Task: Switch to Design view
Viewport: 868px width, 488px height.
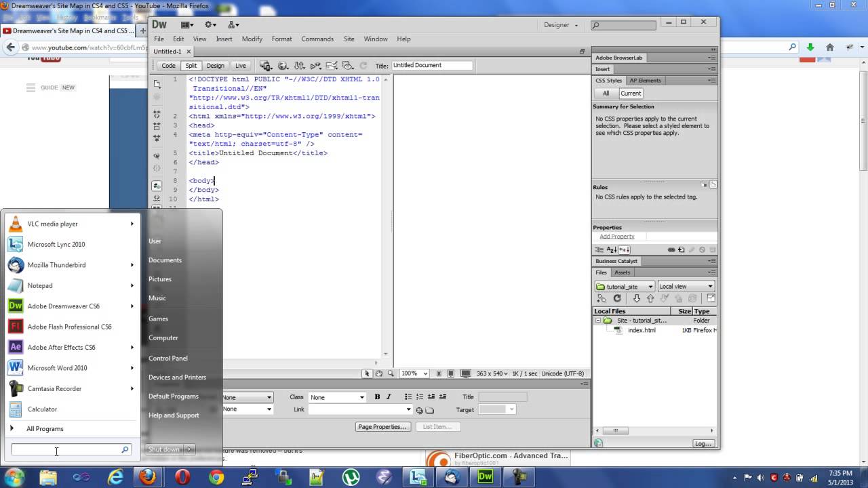Action: [216, 66]
